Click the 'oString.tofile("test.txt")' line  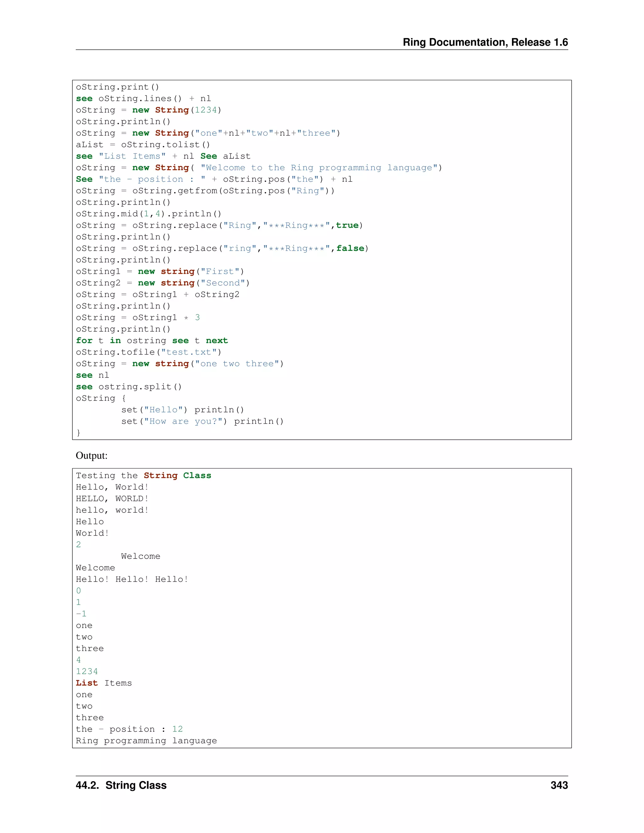click(x=148, y=352)
